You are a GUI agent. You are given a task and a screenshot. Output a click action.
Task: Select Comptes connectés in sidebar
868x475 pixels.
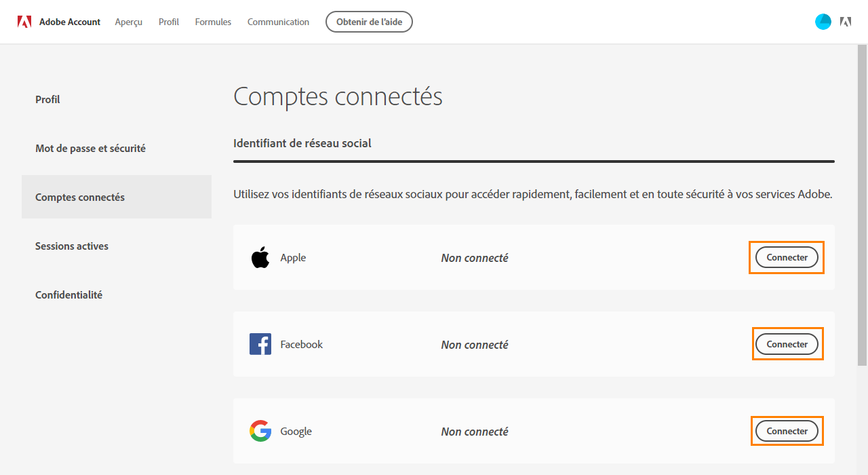point(80,197)
